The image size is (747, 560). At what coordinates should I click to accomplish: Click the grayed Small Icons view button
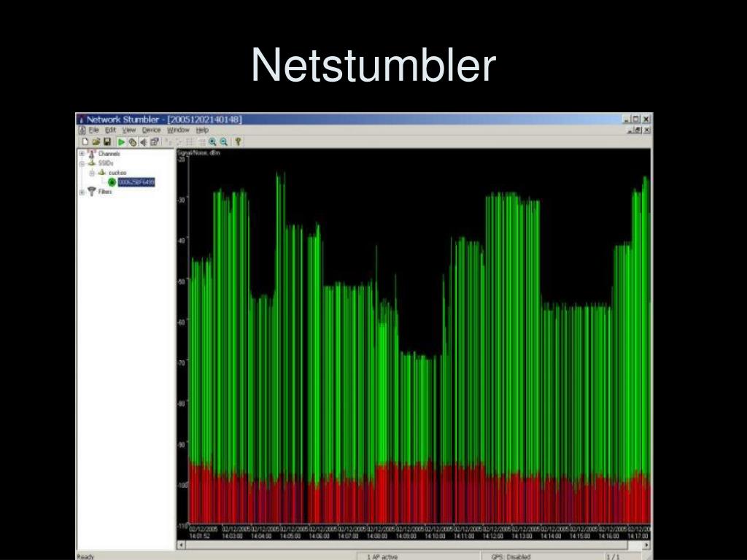tap(178, 141)
